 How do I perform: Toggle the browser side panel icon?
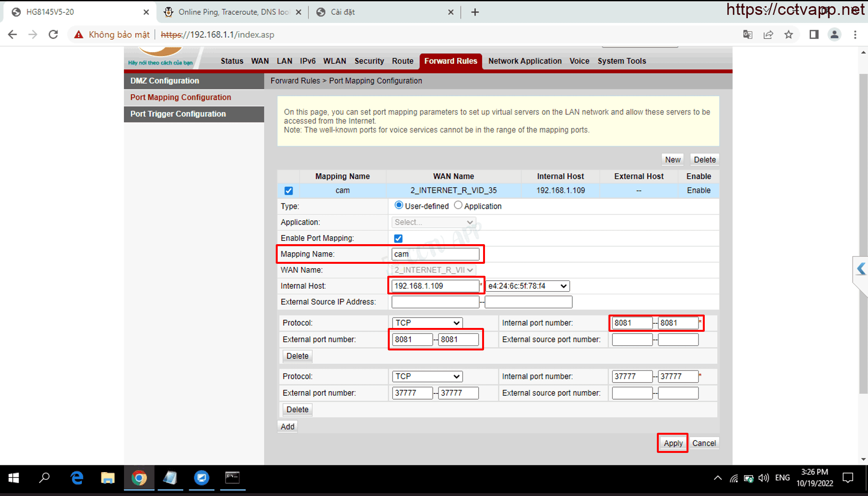pos(813,34)
